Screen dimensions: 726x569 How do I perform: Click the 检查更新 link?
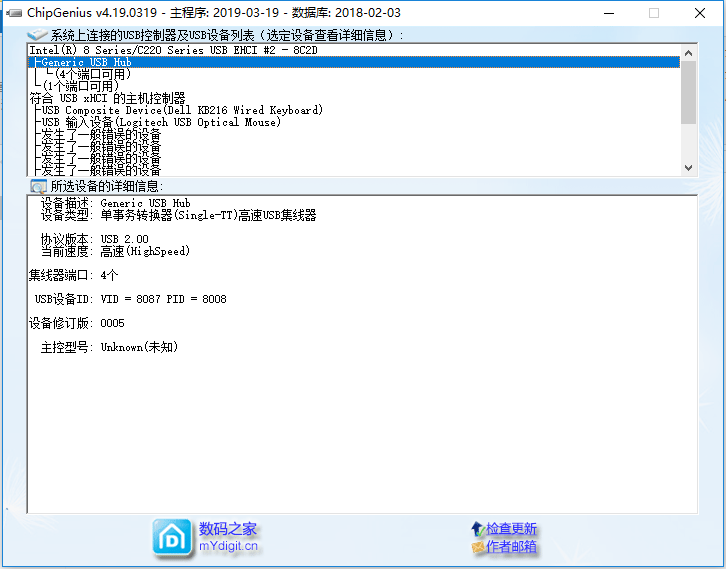(x=511, y=528)
